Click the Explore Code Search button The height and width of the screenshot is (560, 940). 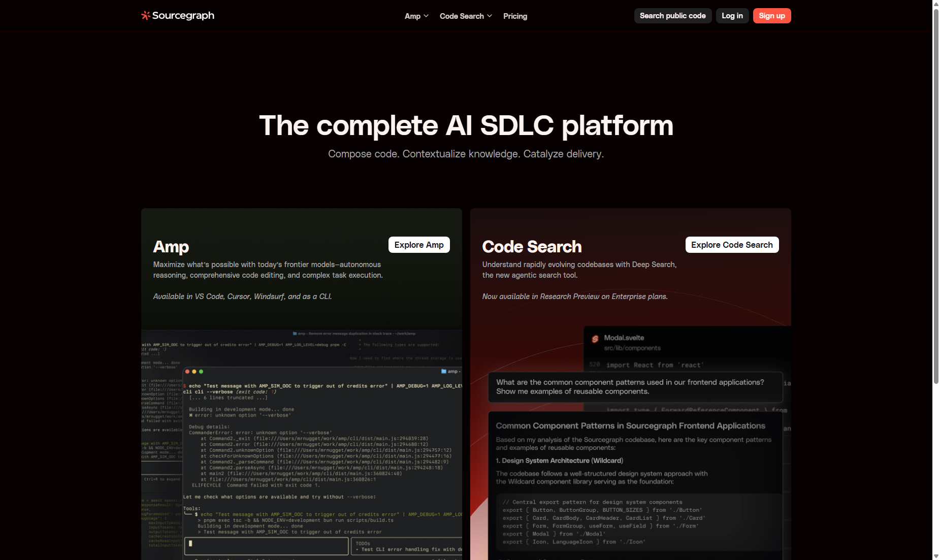click(732, 245)
